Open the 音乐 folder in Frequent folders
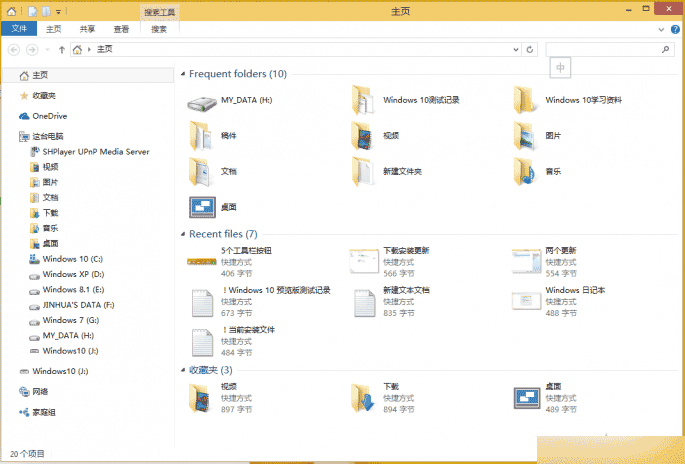 (524, 171)
